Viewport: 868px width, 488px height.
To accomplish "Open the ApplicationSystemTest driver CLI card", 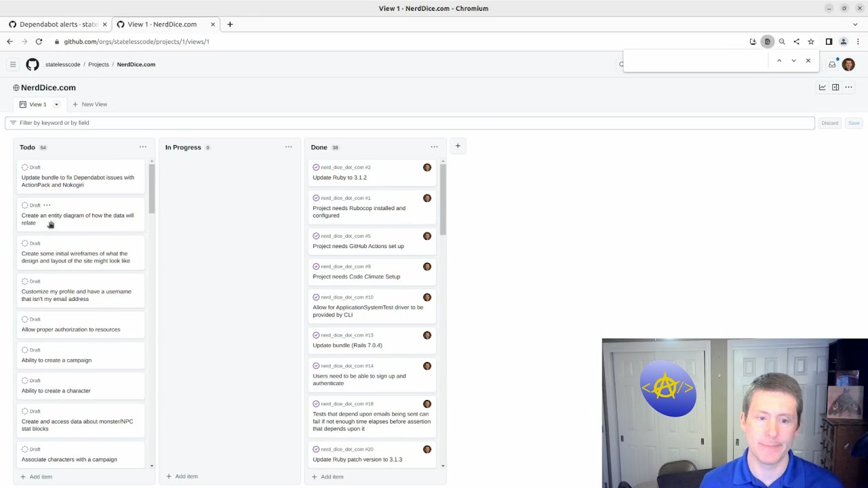I will (372, 307).
